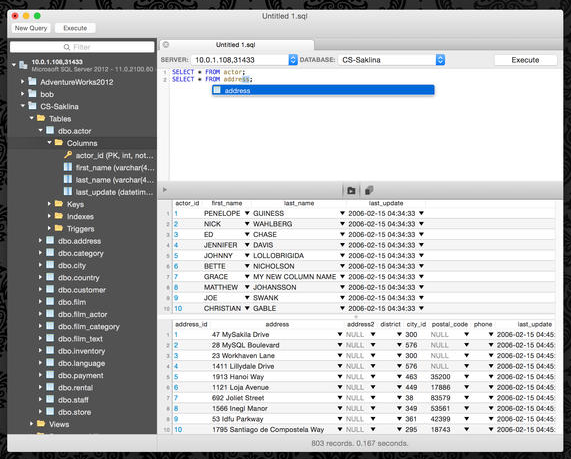Viewport: 571px width, 459px height.
Task: Click the first_name column header
Action: coord(227,203)
